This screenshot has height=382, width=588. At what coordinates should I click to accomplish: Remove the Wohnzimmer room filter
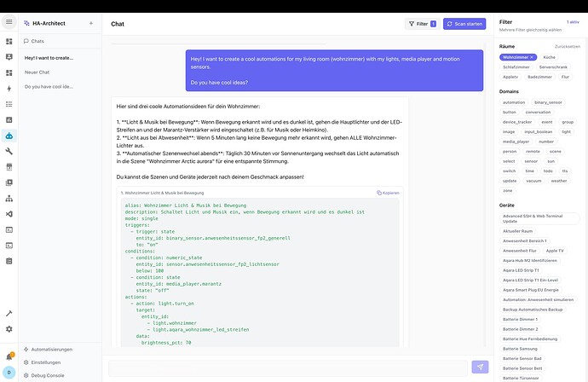(532, 56)
